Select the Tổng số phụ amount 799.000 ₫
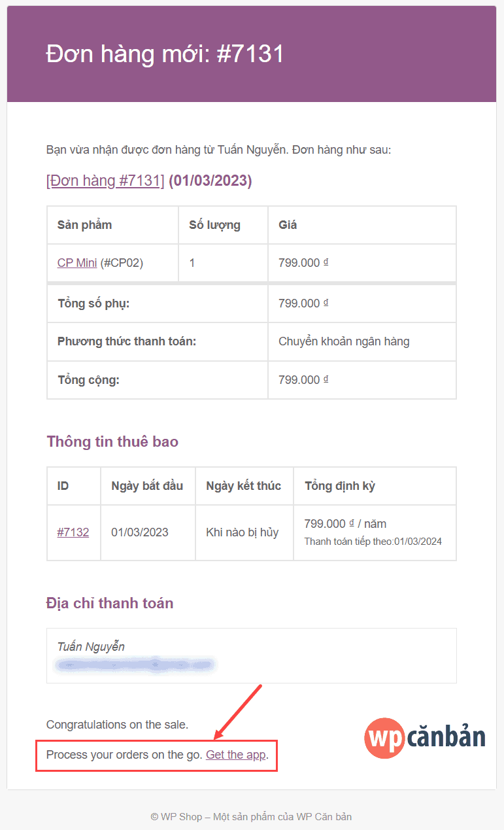504x830 pixels. pyautogui.click(x=303, y=303)
